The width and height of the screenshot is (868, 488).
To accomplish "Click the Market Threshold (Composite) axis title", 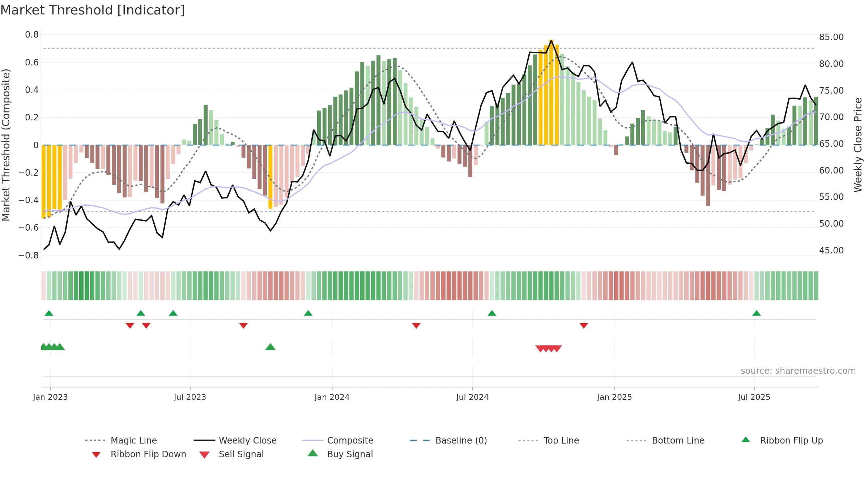I will 6,145.
